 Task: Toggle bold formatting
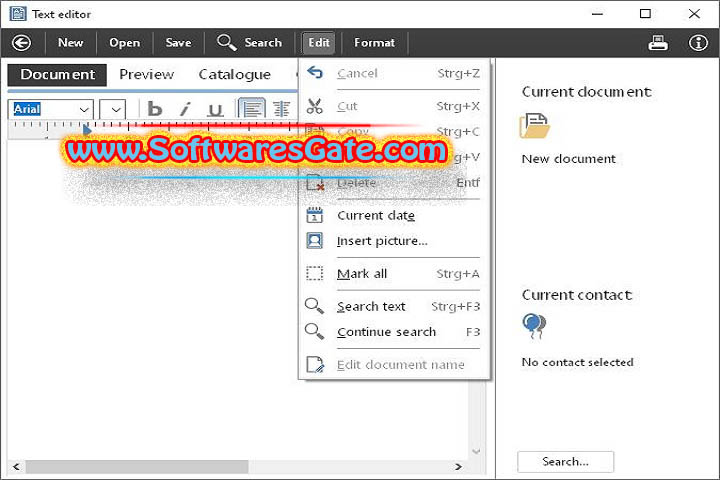(x=155, y=109)
